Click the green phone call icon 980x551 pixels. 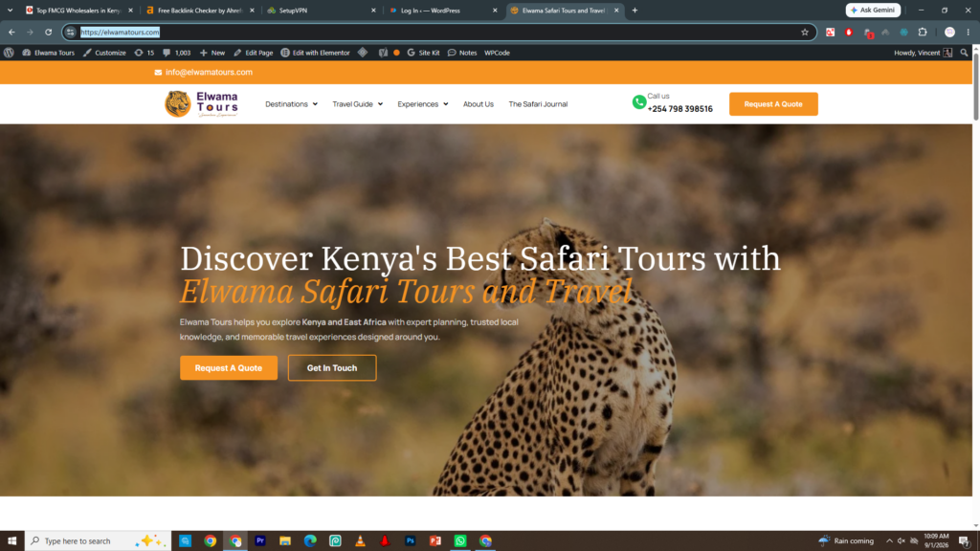click(638, 102)
